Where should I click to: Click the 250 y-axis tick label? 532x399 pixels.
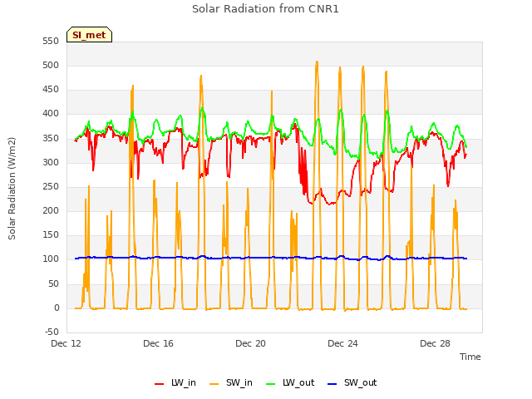(51, 186)
